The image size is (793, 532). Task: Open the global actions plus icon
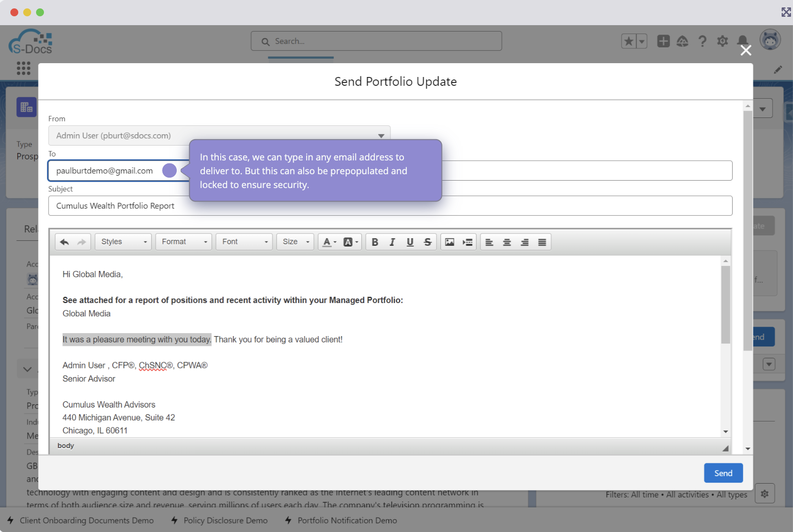tap(664, 41)
